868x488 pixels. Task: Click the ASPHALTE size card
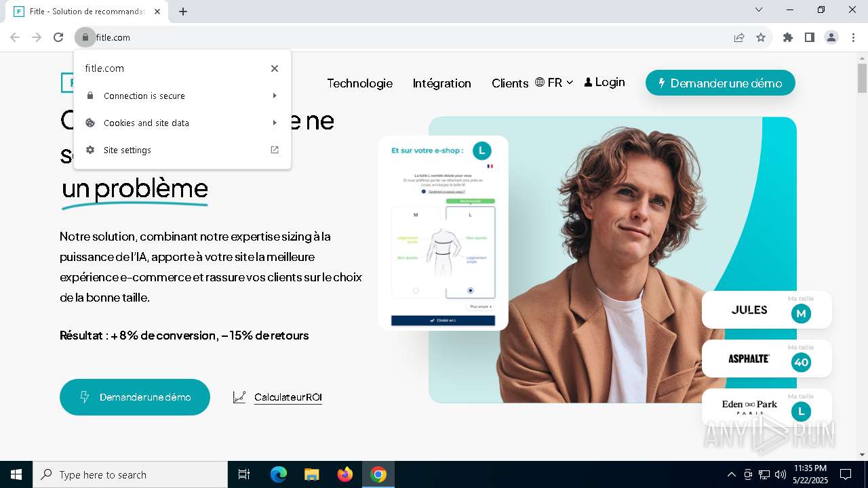pos(767,359)
